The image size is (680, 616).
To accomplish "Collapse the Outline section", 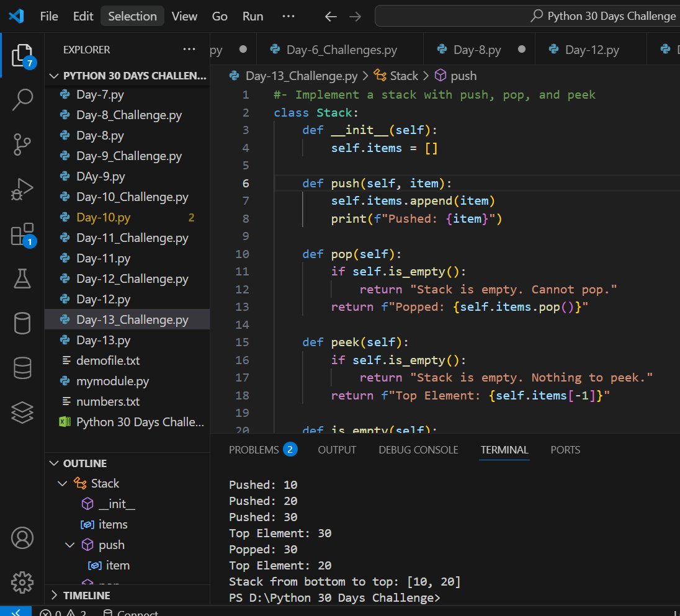I will coord(128,463).
